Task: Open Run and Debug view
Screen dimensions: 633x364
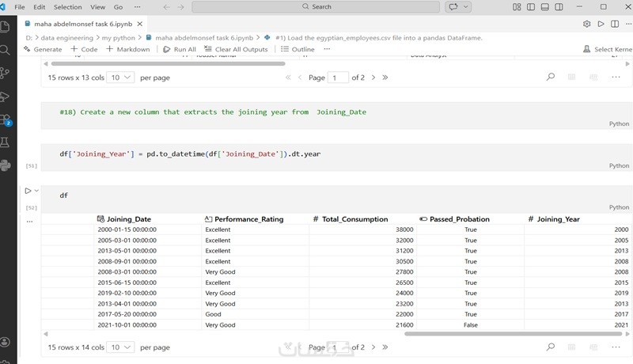Action: (x=5, y=97)
